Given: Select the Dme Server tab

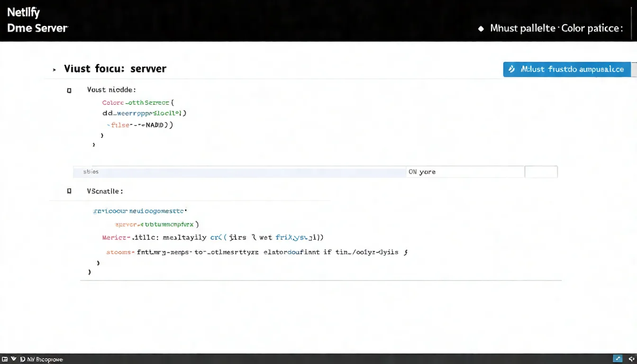Looking at the screenshot, I should [37, 28].
